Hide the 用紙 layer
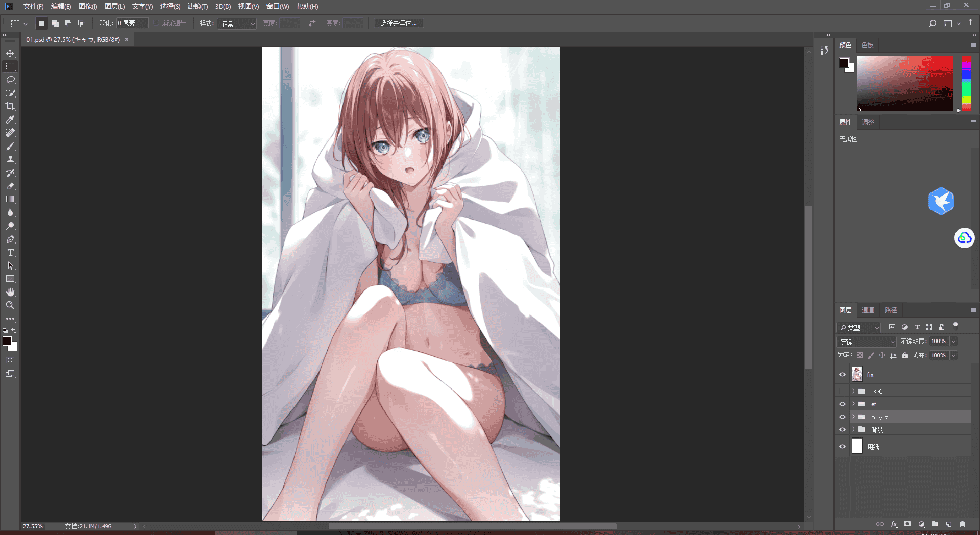The image size is (980, 535). (x=842, y=446)
